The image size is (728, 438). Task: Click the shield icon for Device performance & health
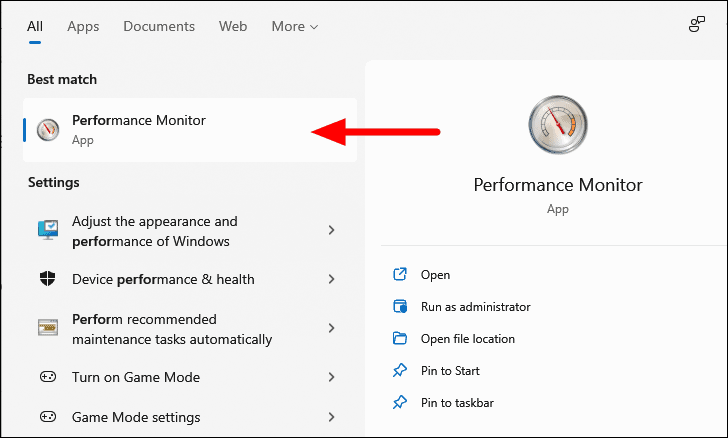[47, 279]
